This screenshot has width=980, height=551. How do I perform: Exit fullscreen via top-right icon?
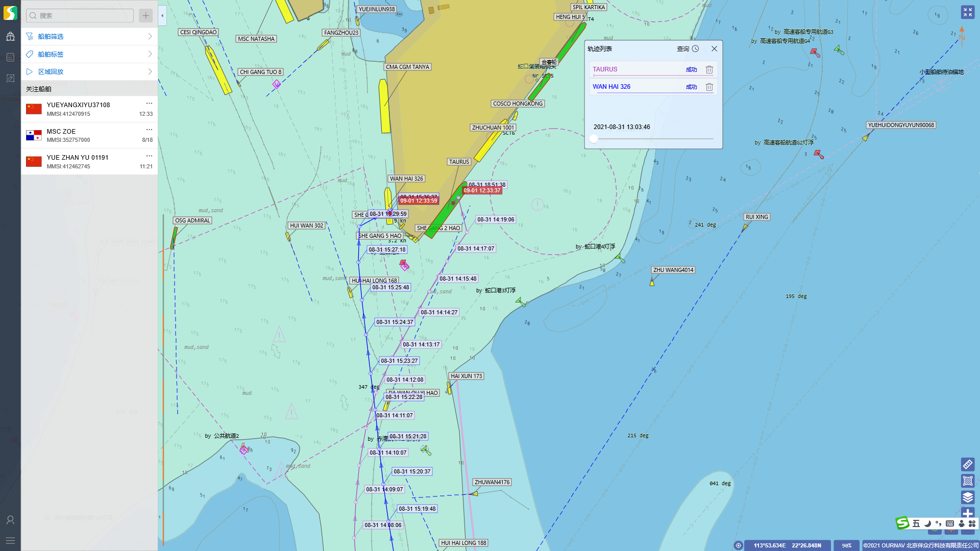967,12
